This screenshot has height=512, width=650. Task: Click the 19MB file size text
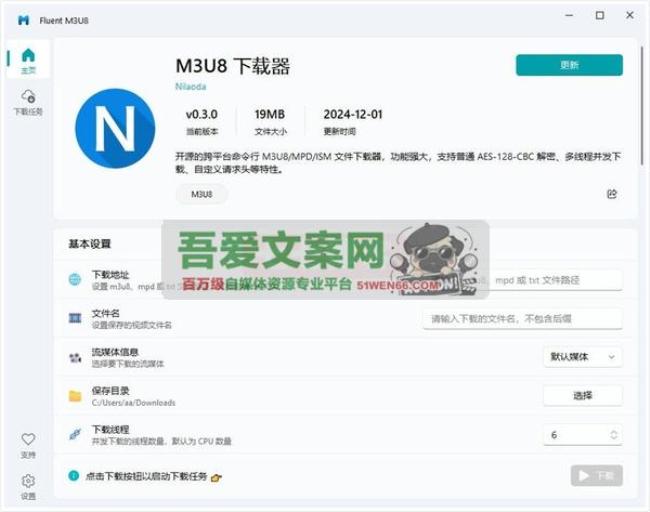270,114
